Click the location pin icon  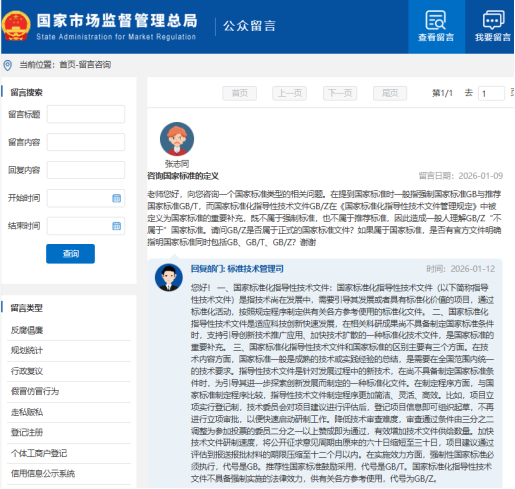[x=7, y=65]
